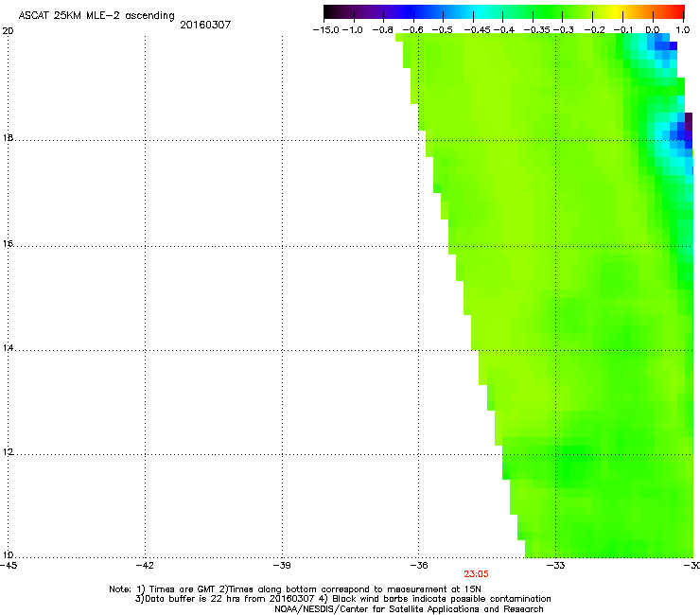Click the -0.1 colorbar tick label
Image resolution: width=700 pixels, height=615 pixels.
pos(623,30)
